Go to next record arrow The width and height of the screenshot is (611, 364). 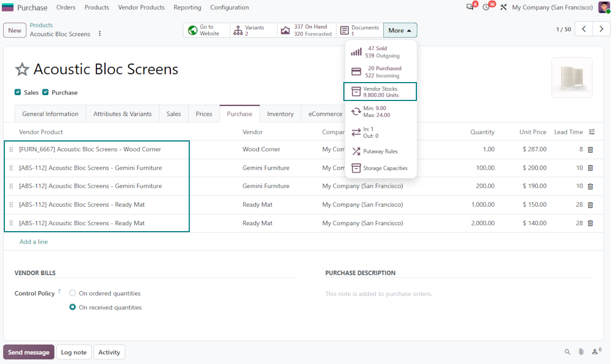(601, 29)
